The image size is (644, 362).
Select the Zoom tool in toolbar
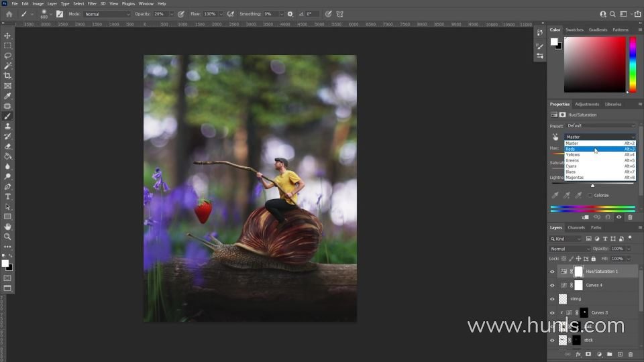7,237
